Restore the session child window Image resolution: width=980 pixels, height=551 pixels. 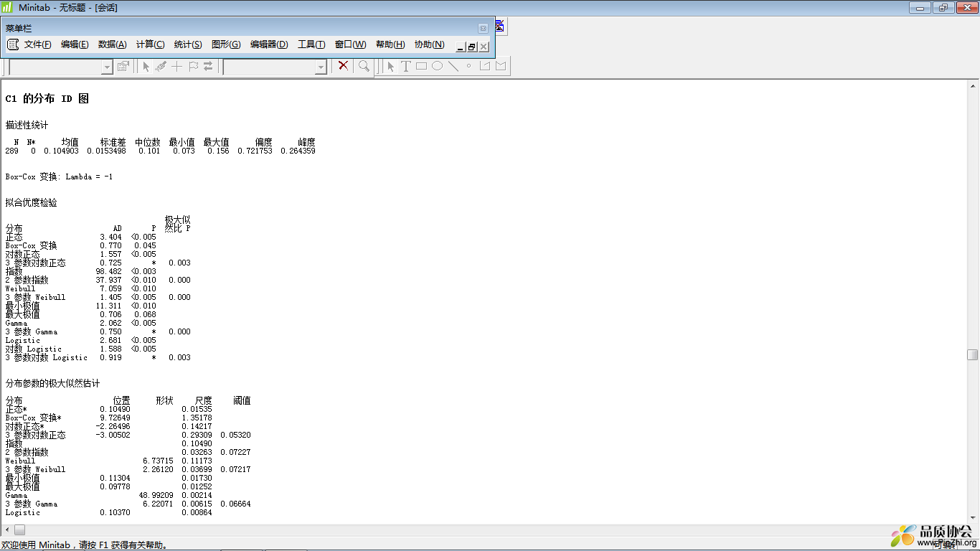472,47
